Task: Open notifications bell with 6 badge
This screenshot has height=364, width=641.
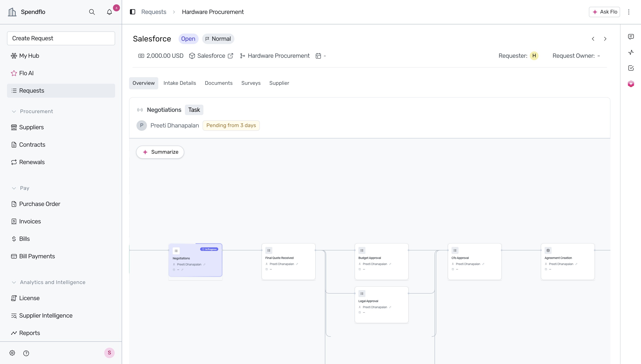Action: coord(109,12)
